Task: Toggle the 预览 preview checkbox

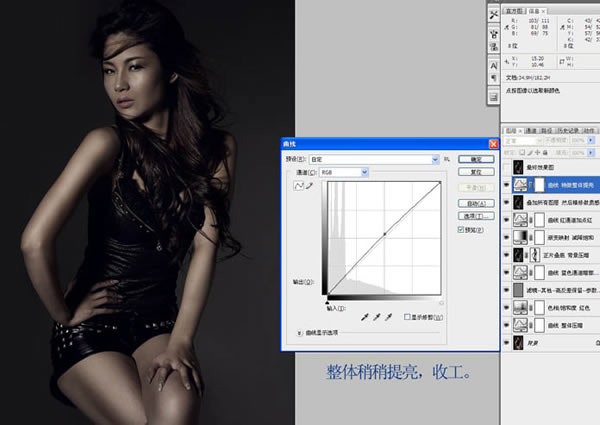Action: point(459,229)
